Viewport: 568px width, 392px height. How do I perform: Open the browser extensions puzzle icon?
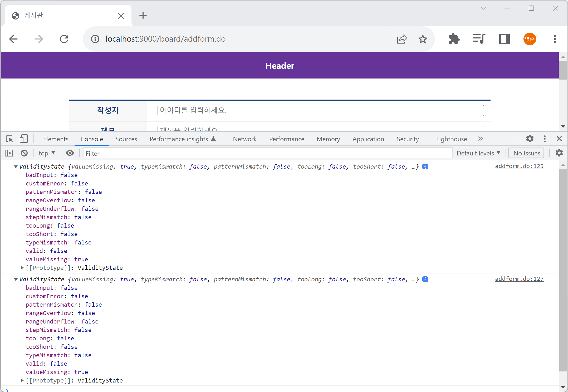(454, 39)
